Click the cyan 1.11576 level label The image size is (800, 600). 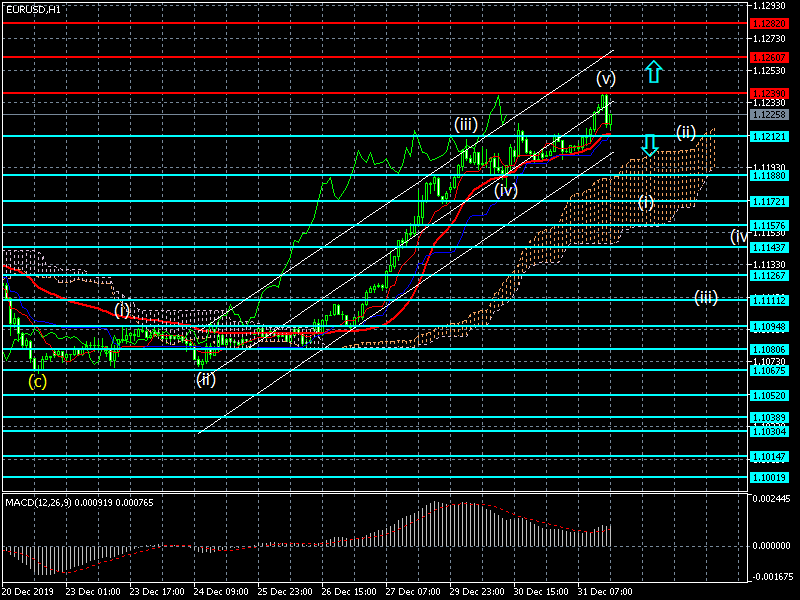coord(770,226)
